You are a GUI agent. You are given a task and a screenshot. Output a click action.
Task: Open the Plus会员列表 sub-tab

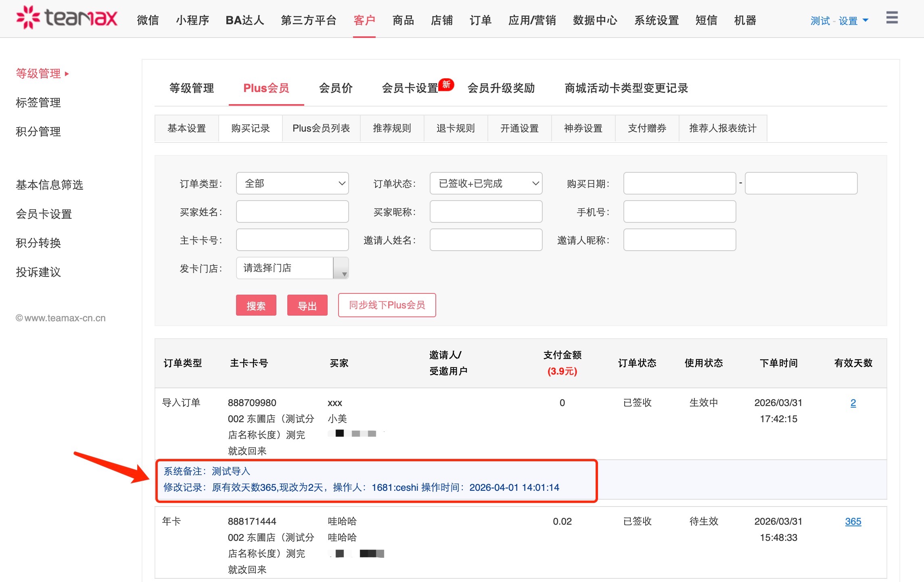coord(321,128)
